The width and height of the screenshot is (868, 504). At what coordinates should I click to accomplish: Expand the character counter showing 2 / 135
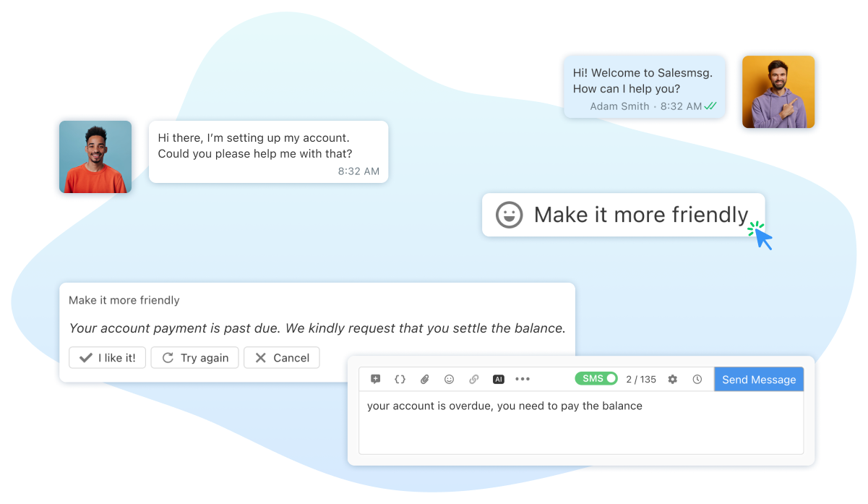(x=641, y=379)
